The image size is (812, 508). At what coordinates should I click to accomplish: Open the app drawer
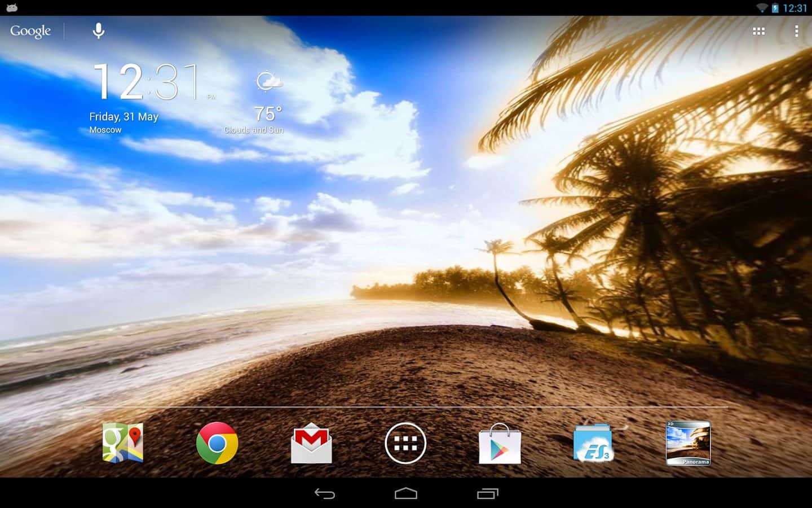coord(405,443)
